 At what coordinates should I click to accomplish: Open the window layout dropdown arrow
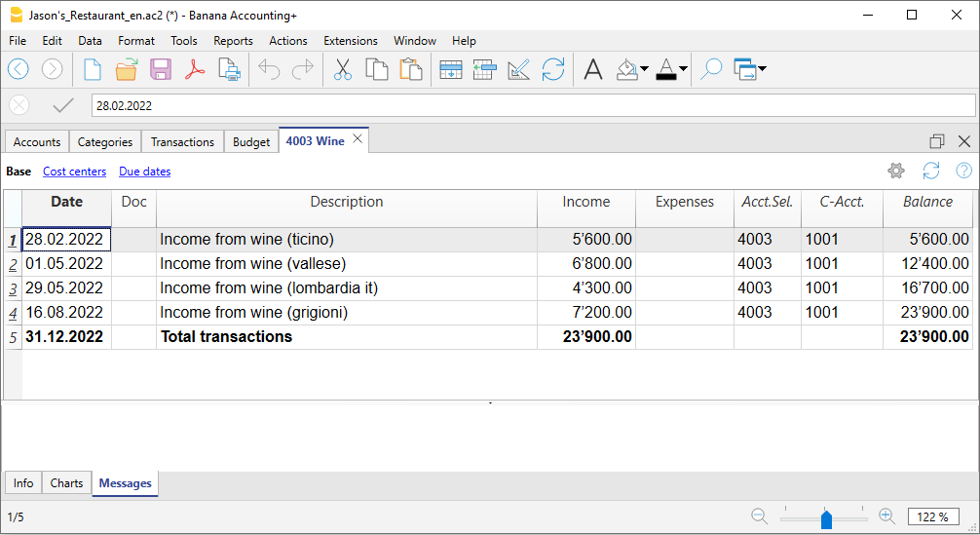(x=761, y=69)
